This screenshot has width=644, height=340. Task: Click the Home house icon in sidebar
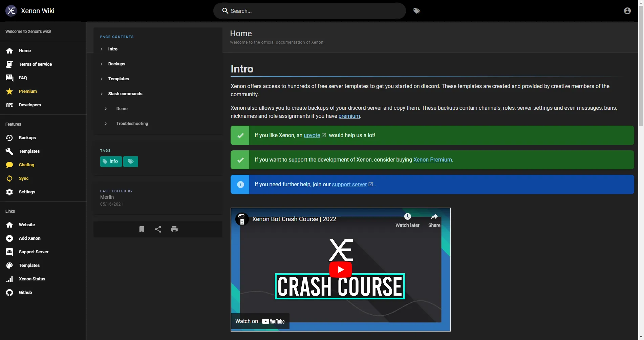point(9,51)
